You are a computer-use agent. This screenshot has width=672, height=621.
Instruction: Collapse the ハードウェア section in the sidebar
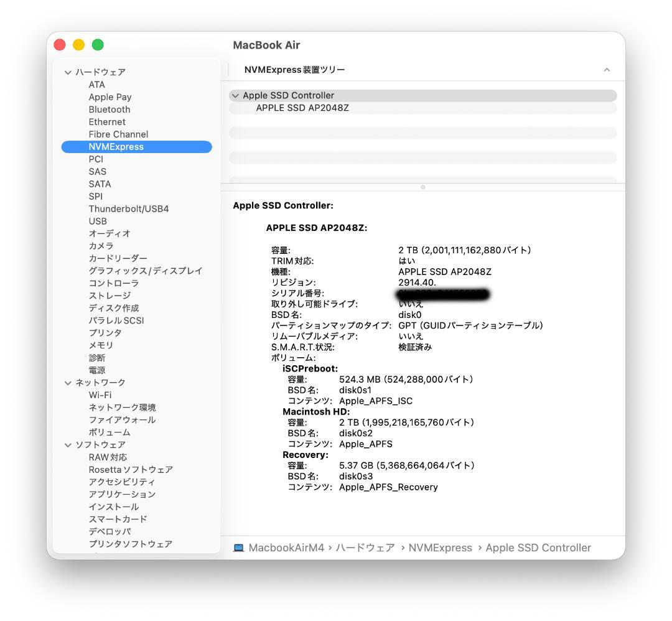67,72
